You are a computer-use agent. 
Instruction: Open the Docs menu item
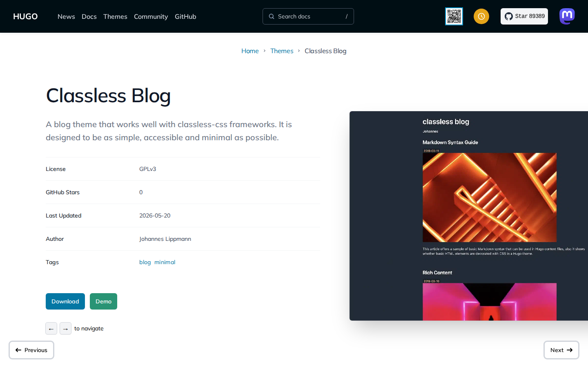coord(89,16)
